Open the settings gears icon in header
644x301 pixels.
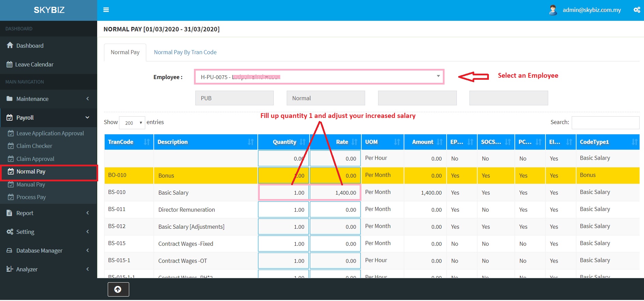(636, 10)
